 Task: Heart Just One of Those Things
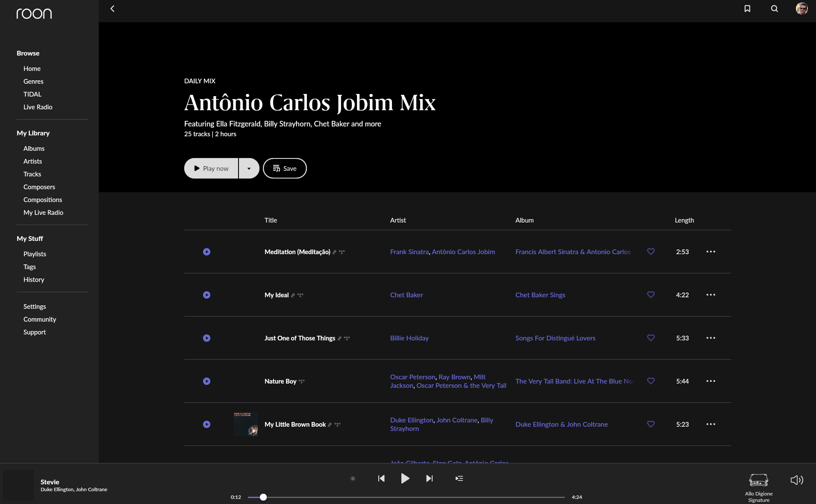tap(651, 338)
